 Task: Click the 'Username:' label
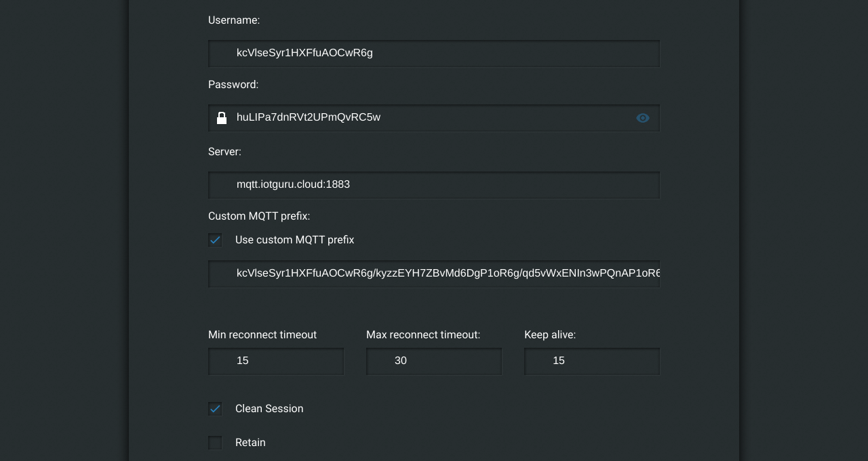[234, 20]
